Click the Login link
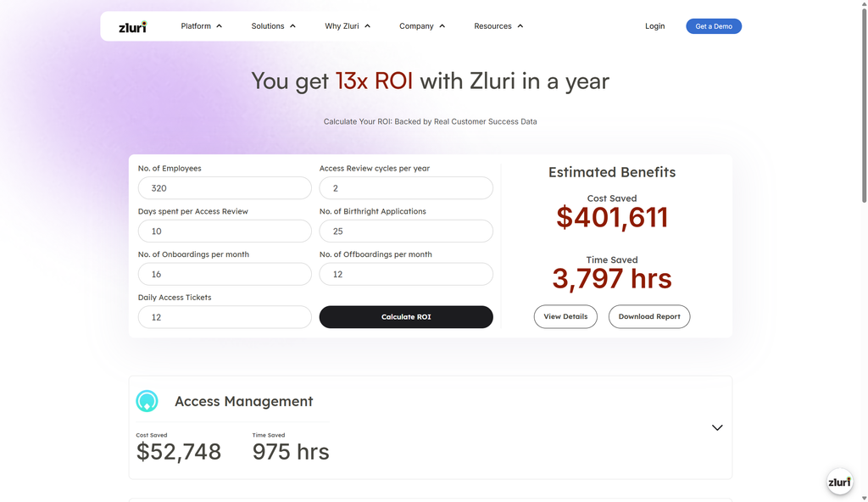The width and height of the screenshot is (868, 502). point(654,25)
